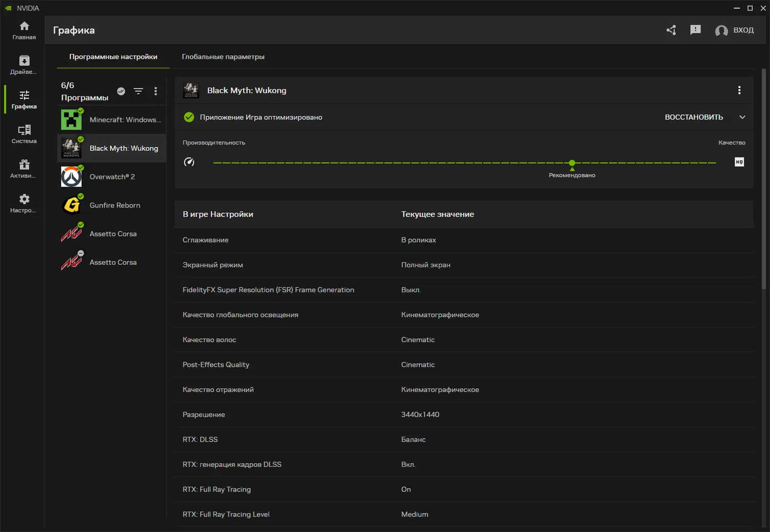Click the Баланс DLSS value
770x532 pixels.
click(413, 440)
